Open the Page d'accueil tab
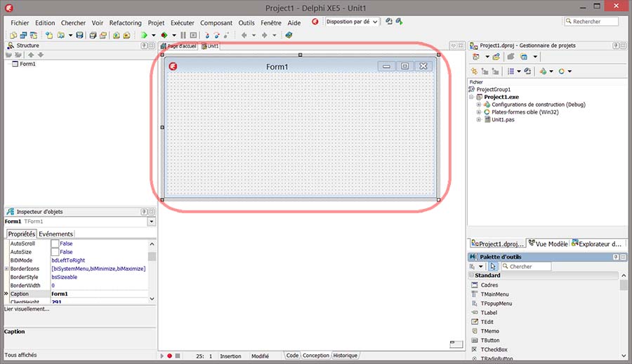 [178, 46]
